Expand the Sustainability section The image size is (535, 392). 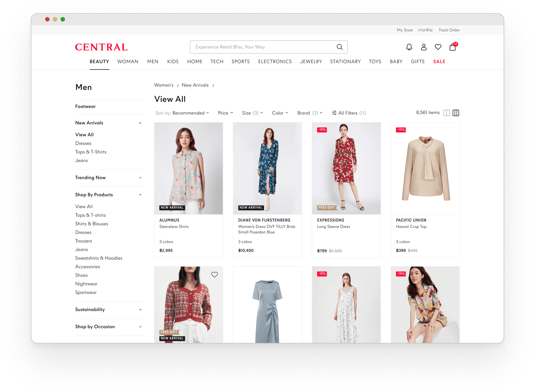(140, 310)
